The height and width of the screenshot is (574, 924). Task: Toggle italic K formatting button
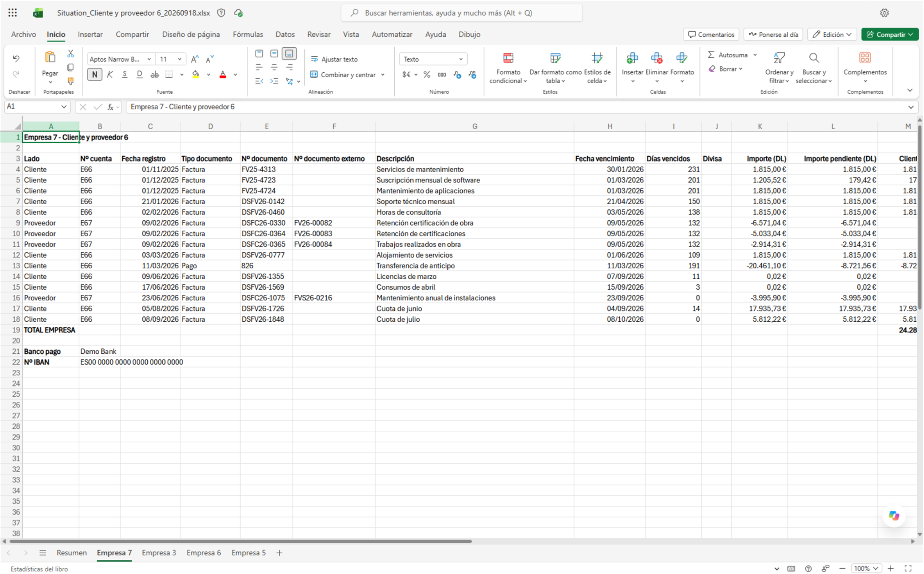pos(110,74)
